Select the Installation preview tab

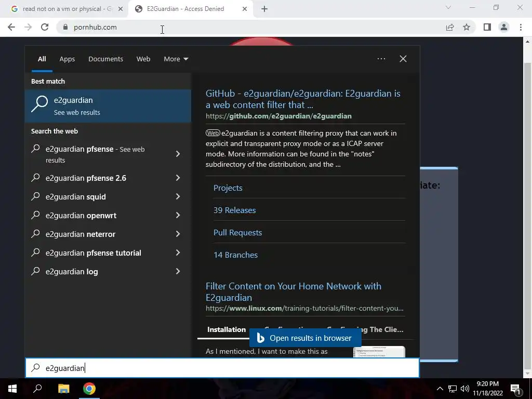click(x=227, y=329)
